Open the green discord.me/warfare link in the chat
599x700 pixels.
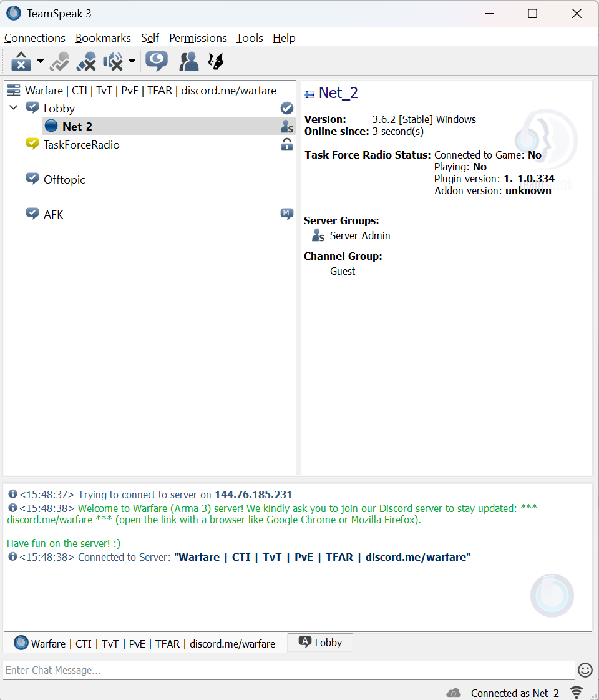pyautogui.click(x=49, y=520)
